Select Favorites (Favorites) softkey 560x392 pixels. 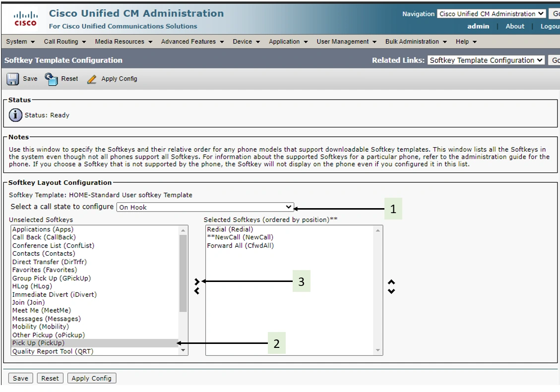[x=95, y=270]
